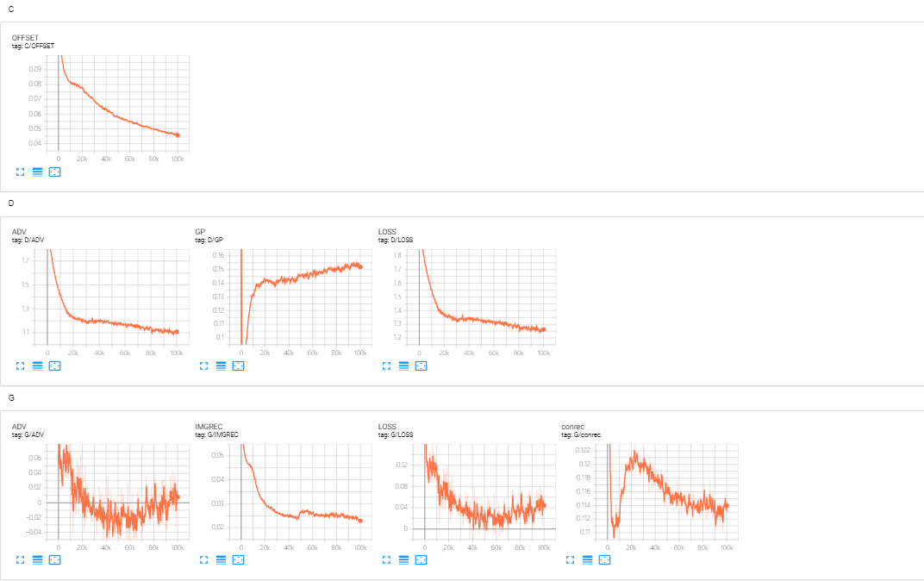The width and height of the screenshot is (924, 581).
Task: Toggle log scale on the D/LOSS chart
Action: (x=403, y=365)
